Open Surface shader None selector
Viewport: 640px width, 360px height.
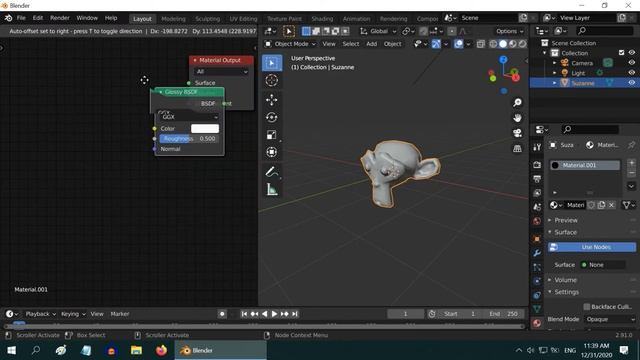(x=603, y=265)
